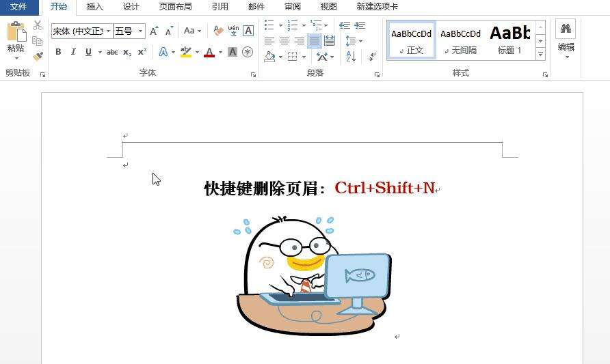This screenshot has height=364, width=610.
Task: Click the enclosed character (字) icon
Action: tap(248, 52)
